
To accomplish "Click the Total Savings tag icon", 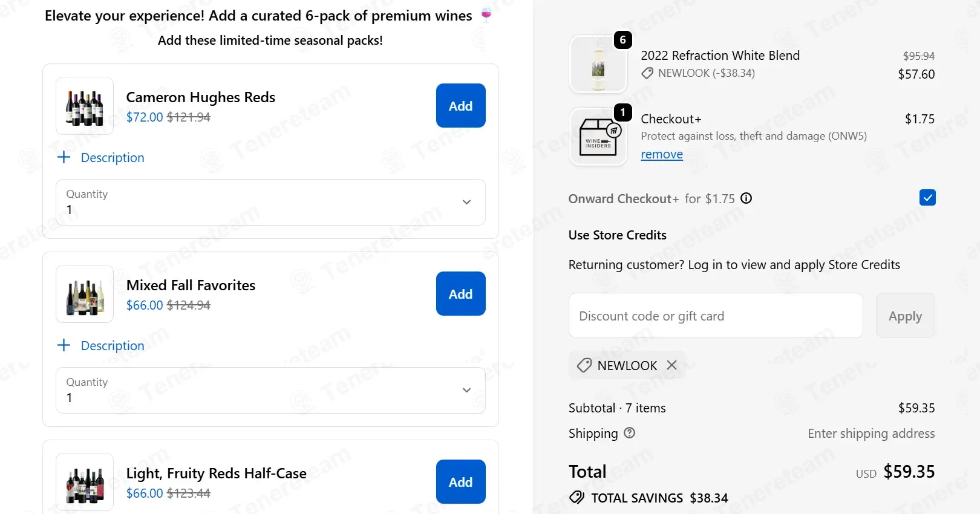I will (x=577, y=498).
